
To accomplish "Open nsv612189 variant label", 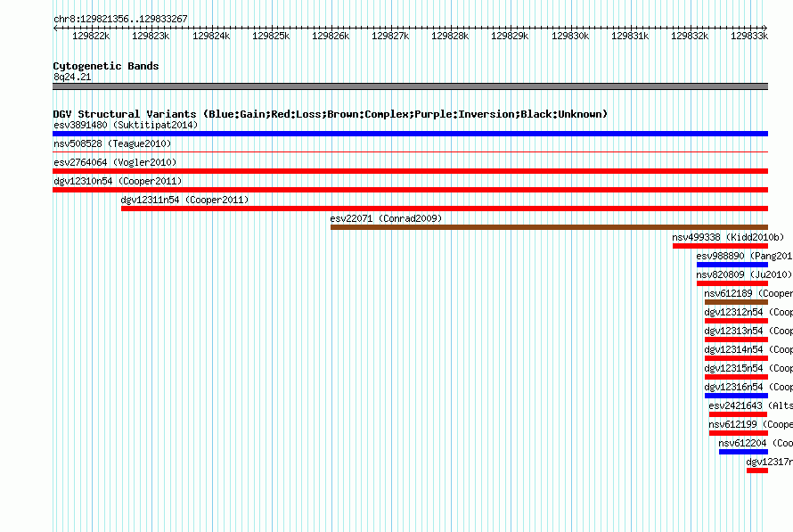I will [x=748, y=293].
